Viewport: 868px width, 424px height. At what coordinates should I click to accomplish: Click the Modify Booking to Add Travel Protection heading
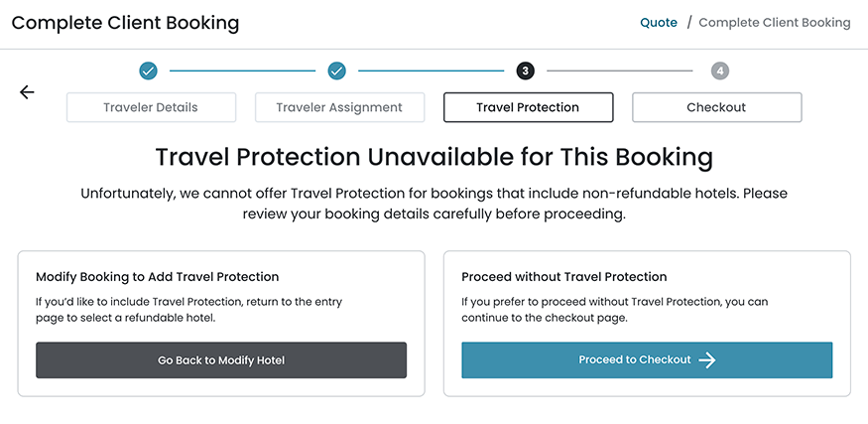[x=158, y=277]
